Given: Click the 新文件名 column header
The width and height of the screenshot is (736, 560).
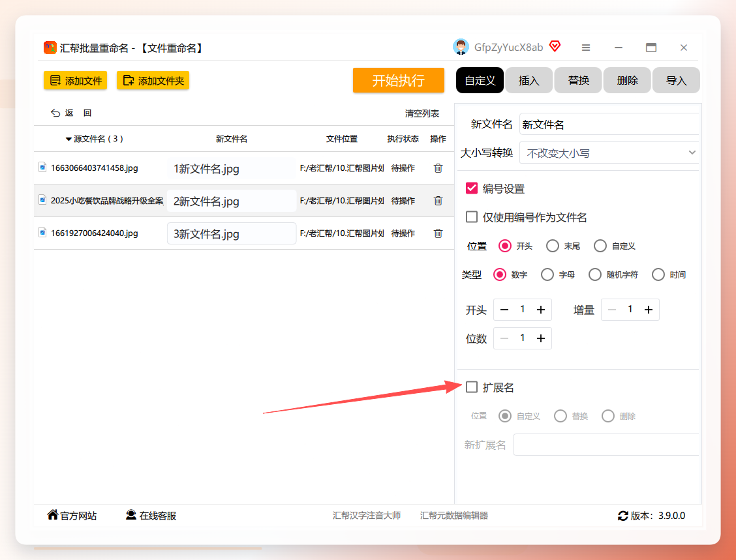Looking at the screenshot, I should tap(232, 139).
